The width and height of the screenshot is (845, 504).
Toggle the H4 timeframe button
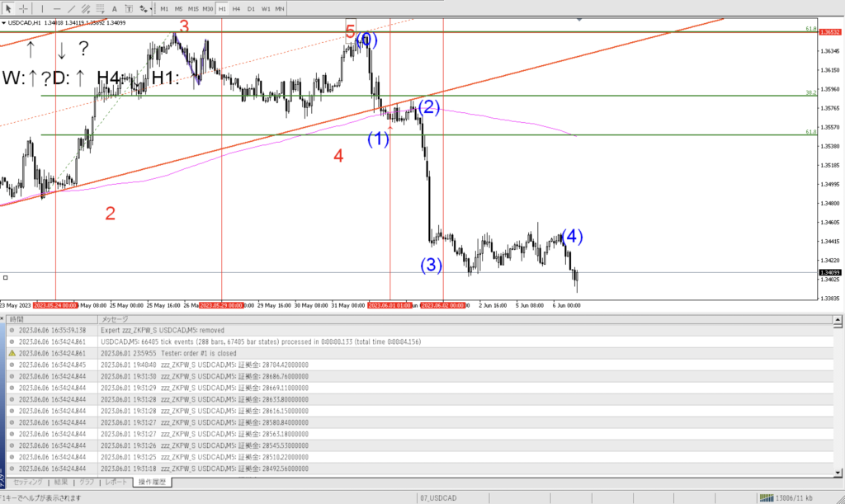coord(237,8)
